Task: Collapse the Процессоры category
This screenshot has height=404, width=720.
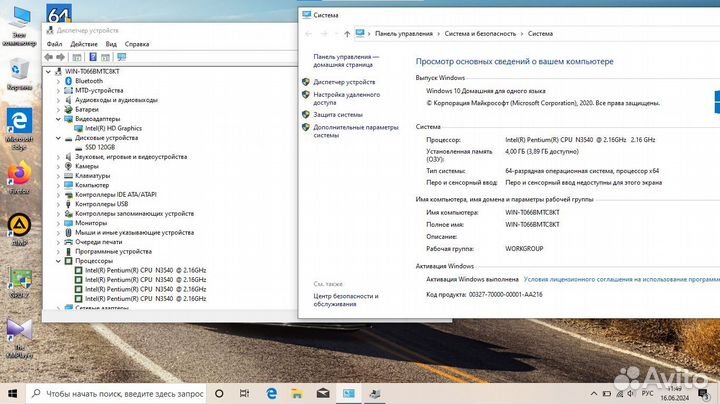Action: [58, 261]
